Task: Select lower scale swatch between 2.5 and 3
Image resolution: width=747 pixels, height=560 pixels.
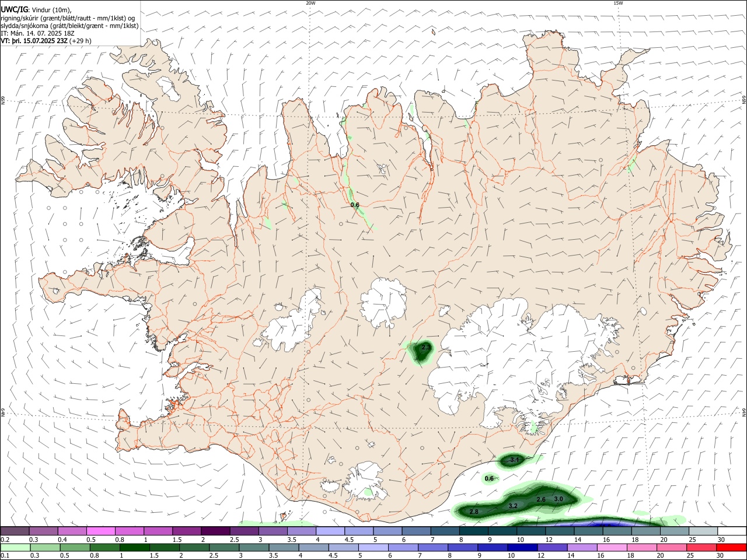Action: (224, 547)
